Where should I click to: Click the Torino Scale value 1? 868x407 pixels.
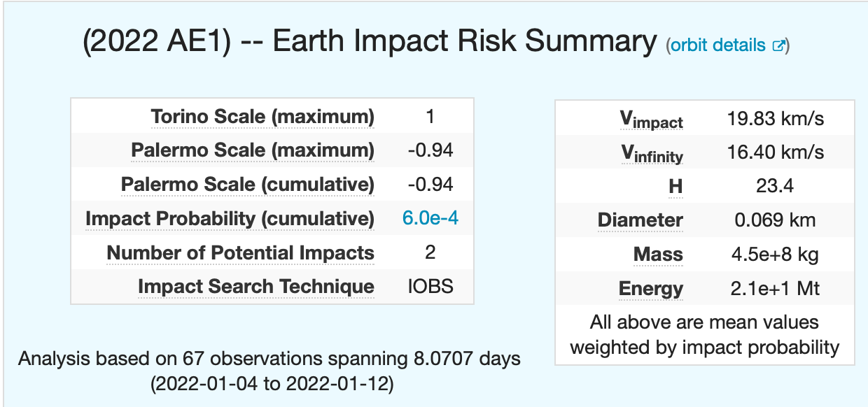[x=430, y=116]
